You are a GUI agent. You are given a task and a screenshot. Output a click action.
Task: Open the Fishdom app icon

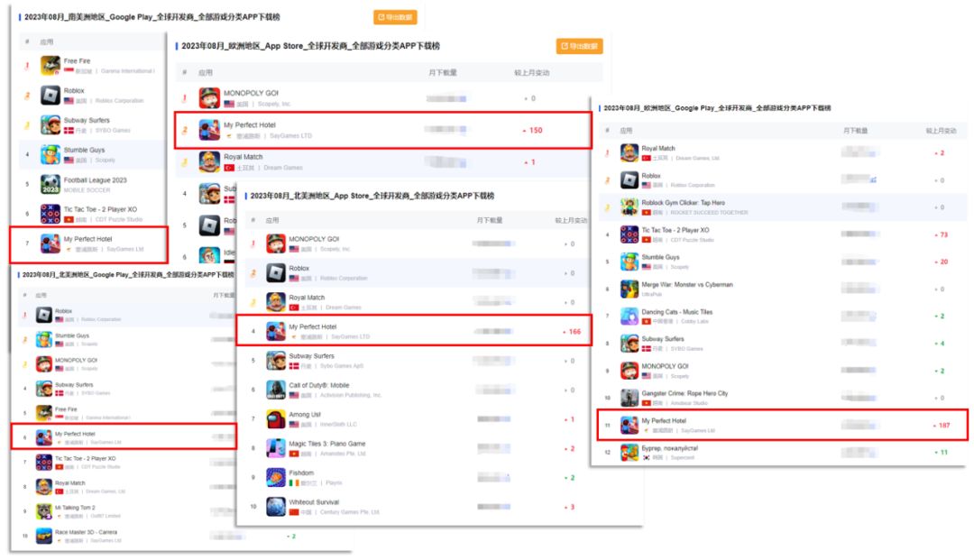tap(276, 477)
